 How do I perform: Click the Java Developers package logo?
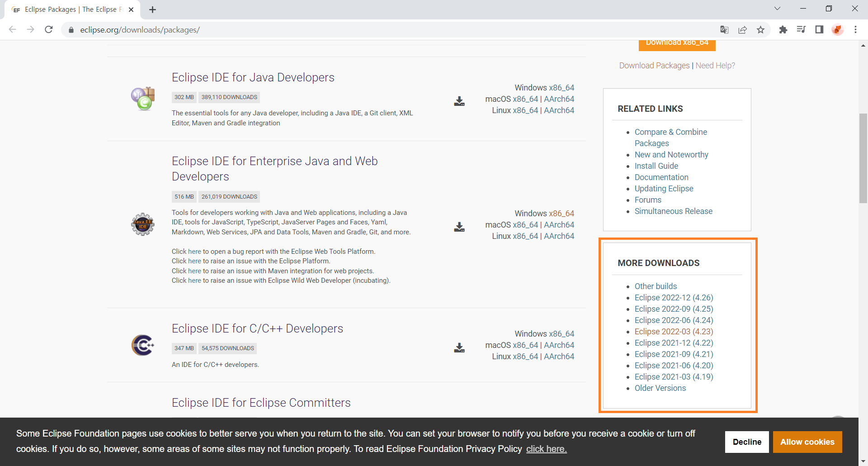tap(143, 99)
